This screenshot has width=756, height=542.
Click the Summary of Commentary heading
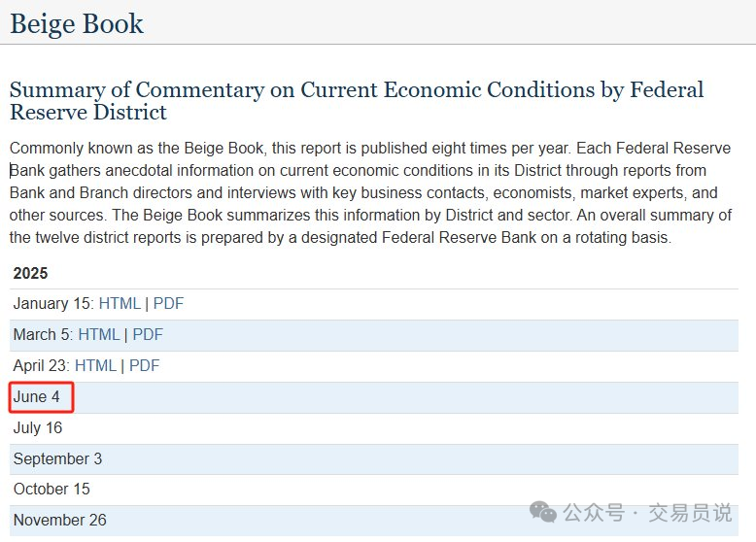357,101
